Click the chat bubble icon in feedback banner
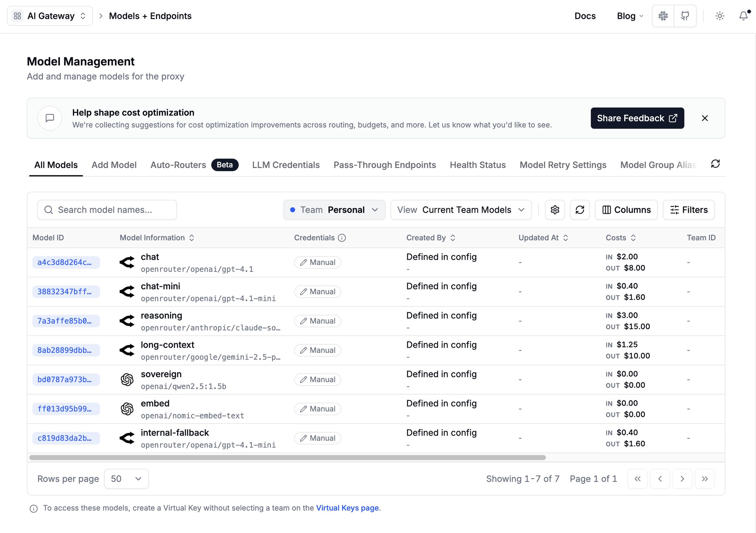The height and width of the screenshot is (533, 756). coord(50,118)
